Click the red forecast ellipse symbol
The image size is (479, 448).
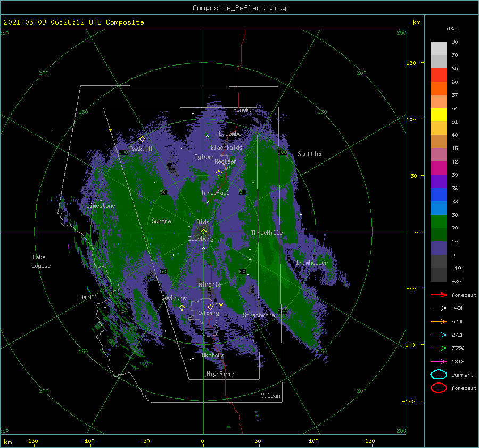[439, 388]
